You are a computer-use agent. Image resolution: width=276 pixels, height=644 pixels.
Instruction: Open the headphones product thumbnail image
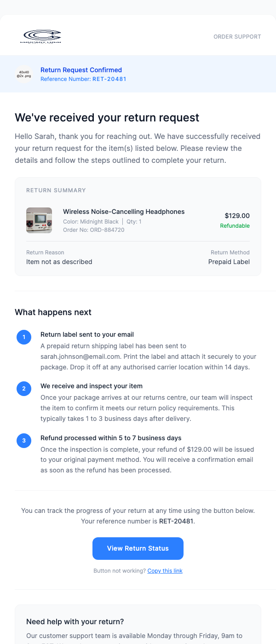[x=39, y=220]
